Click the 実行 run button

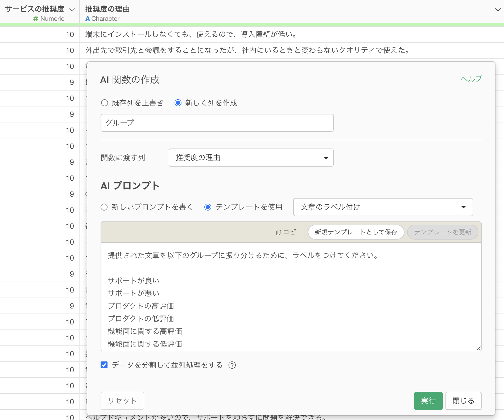tap(428, 401)
